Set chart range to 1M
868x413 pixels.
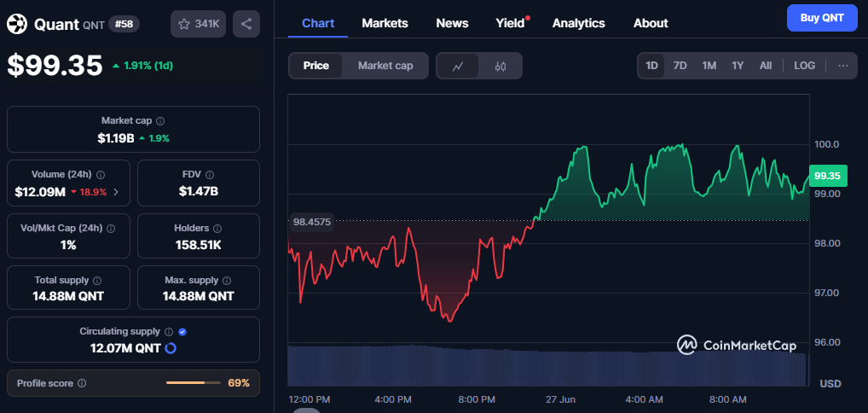click(709, 66)
